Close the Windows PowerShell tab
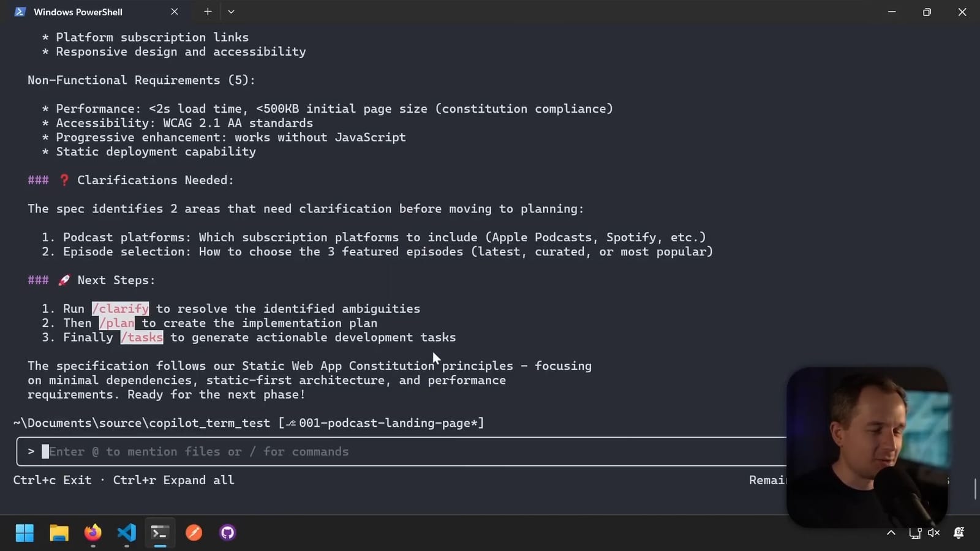 [x=175, y=11]
